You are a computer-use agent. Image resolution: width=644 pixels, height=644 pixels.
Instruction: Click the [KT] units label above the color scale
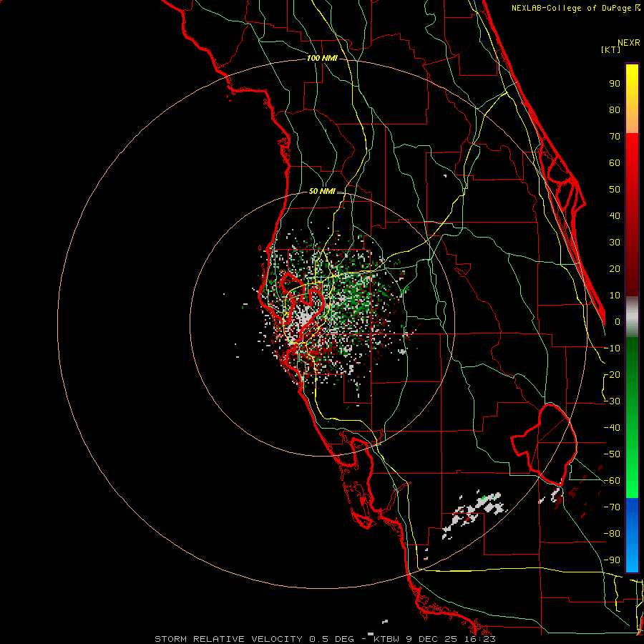point(610,49)
